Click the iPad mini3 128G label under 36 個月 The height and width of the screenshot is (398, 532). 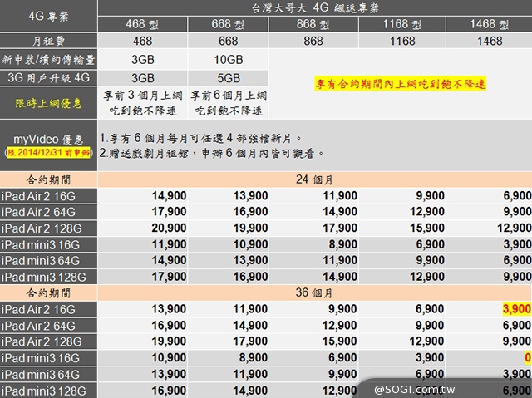coord(43,391)
